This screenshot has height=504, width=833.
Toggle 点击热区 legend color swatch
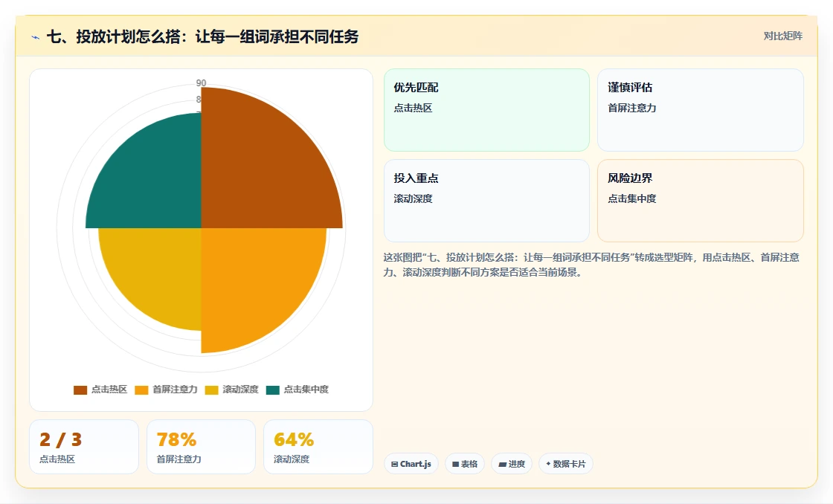pyautogui.click(x=80, y=390)
